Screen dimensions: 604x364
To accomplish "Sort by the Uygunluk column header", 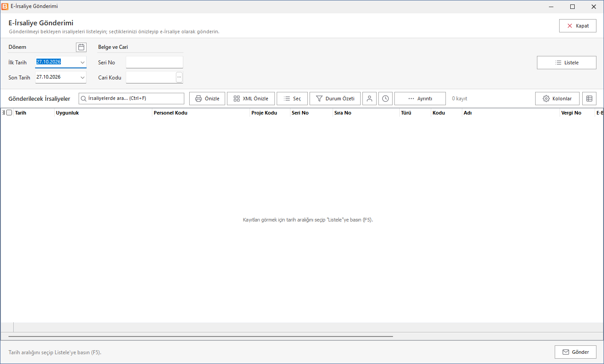I will tap(103, 113).
